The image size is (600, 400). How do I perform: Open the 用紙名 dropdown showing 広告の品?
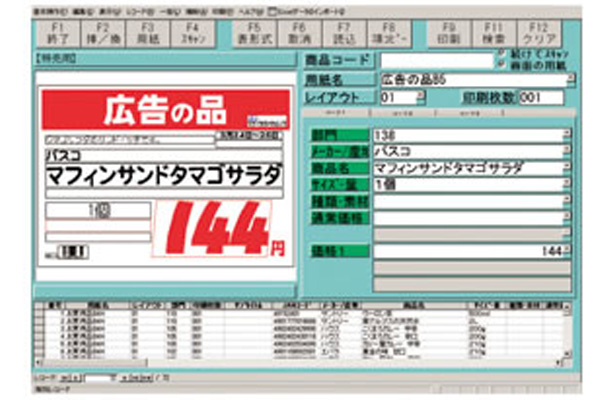(x=567, y=78)
